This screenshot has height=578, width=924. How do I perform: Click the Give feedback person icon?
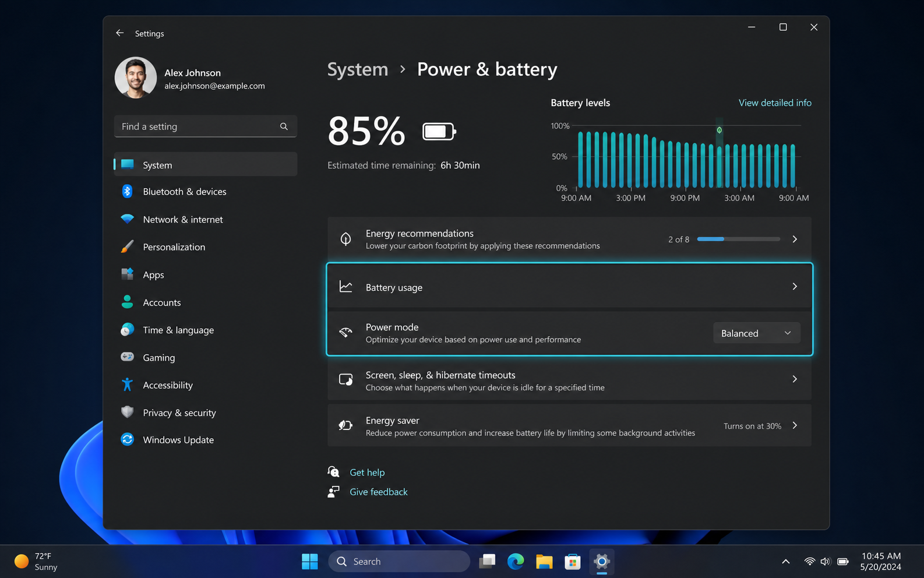[333, 492]
